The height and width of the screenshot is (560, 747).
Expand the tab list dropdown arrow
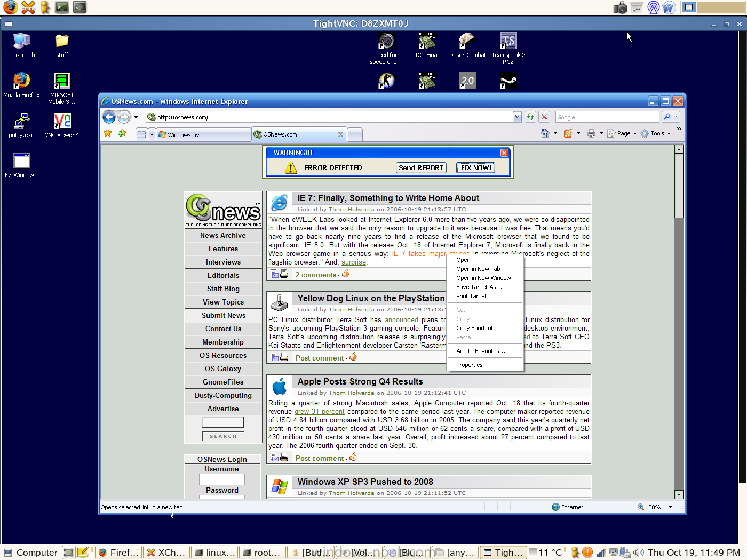point(152,134)
